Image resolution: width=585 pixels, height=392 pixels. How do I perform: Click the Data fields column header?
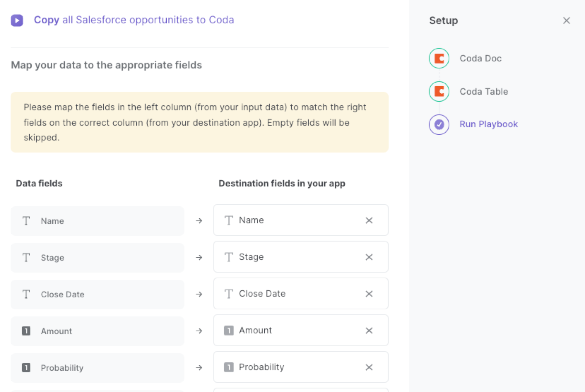click(39, 183)
